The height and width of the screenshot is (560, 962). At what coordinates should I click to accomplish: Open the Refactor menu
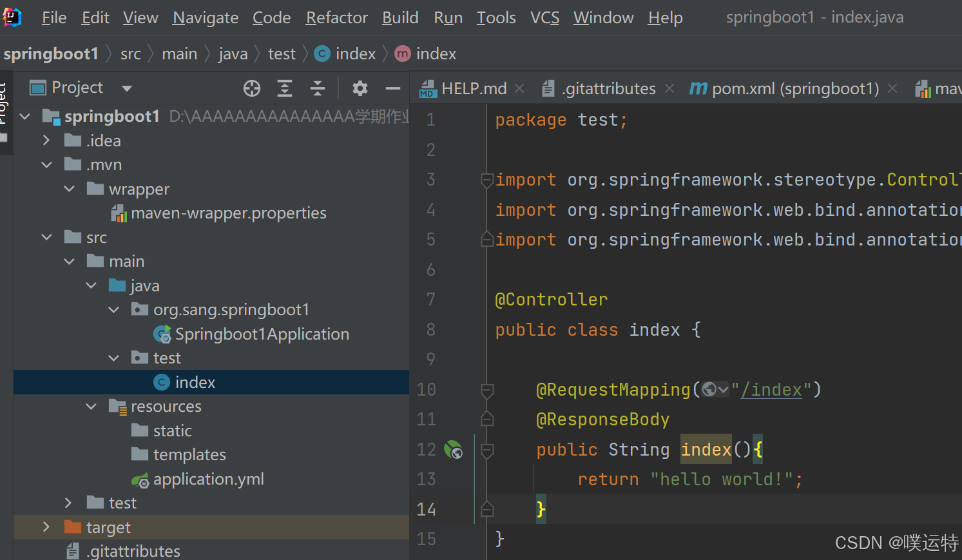[x=337, y=17]
